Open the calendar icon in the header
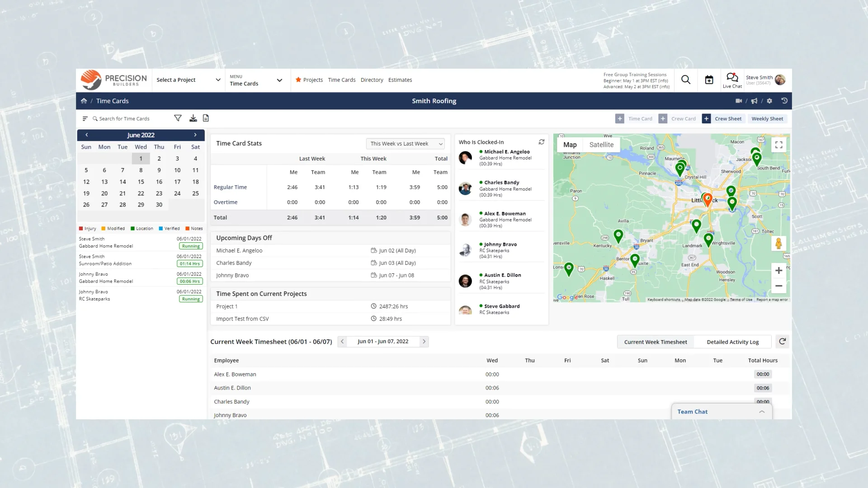This screenshot has width=868, height=488. point(709,80)
